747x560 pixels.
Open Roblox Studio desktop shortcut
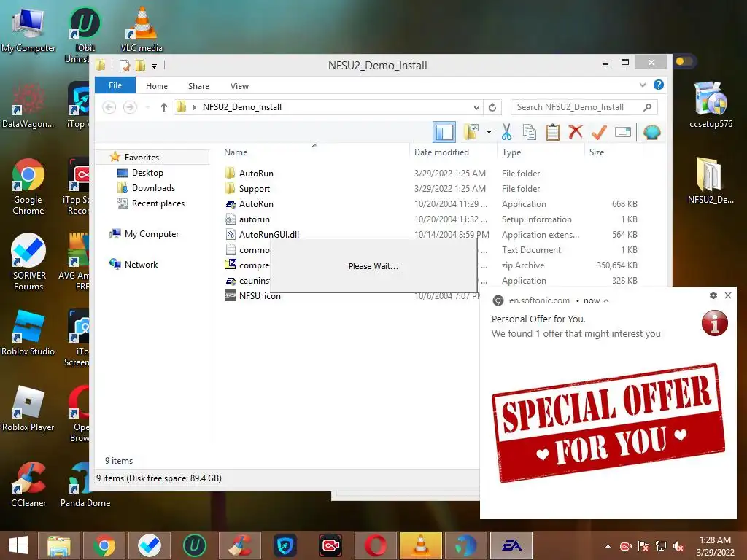[x=28, y=332]
